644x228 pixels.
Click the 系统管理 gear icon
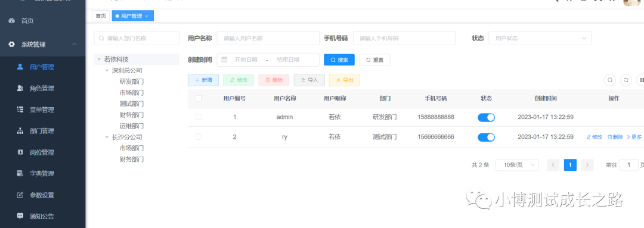coord(11,44)
